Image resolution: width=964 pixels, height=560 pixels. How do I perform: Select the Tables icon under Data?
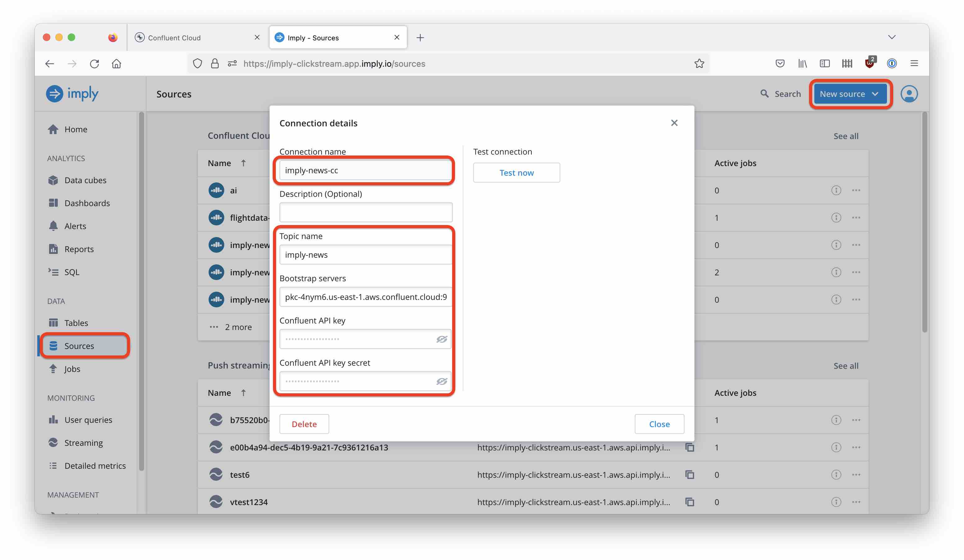tap(53, 322)
